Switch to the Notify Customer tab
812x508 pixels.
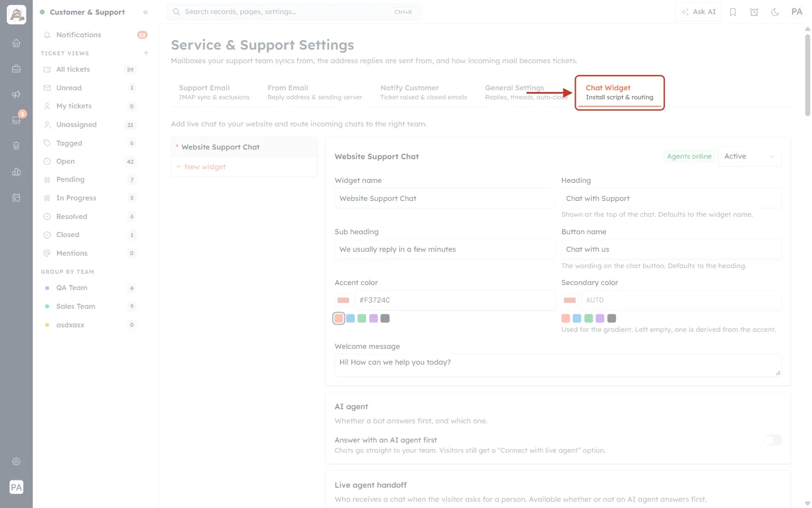click(x=423, y=92)
